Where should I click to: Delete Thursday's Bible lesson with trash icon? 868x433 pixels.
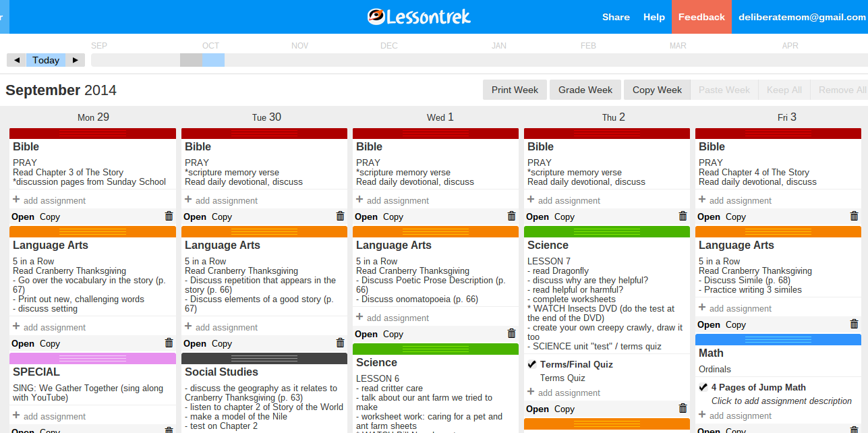[683, 216]
